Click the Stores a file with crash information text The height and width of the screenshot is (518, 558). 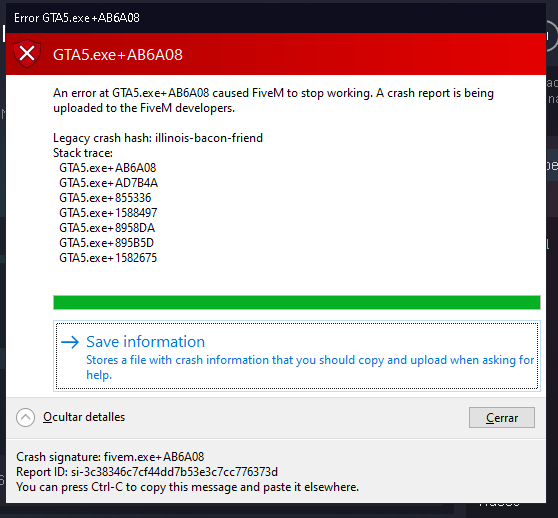click(x=310, y=367)
